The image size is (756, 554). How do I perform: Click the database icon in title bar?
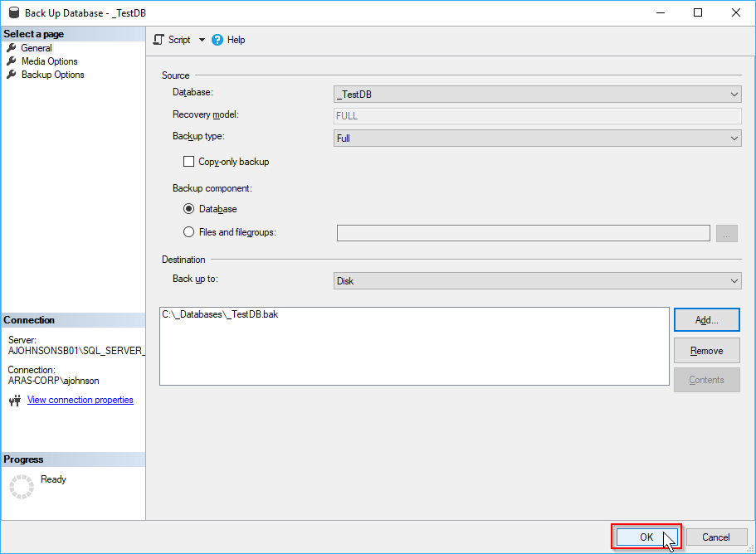(12, 12)
